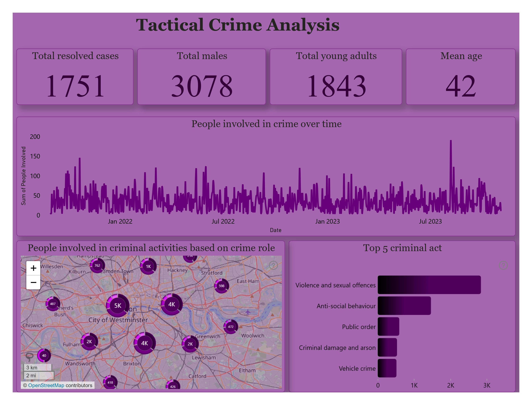Click the Total resolved cases card
This screenshot has width=532, height=405.
(x=75, y=77)
